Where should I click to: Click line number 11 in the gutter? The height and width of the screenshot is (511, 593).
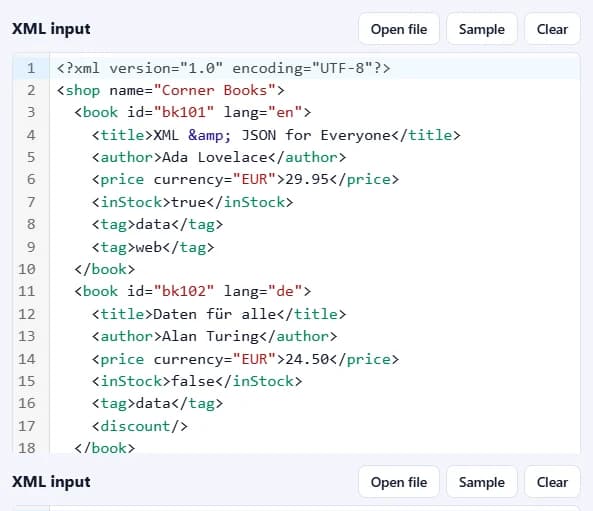27,291
